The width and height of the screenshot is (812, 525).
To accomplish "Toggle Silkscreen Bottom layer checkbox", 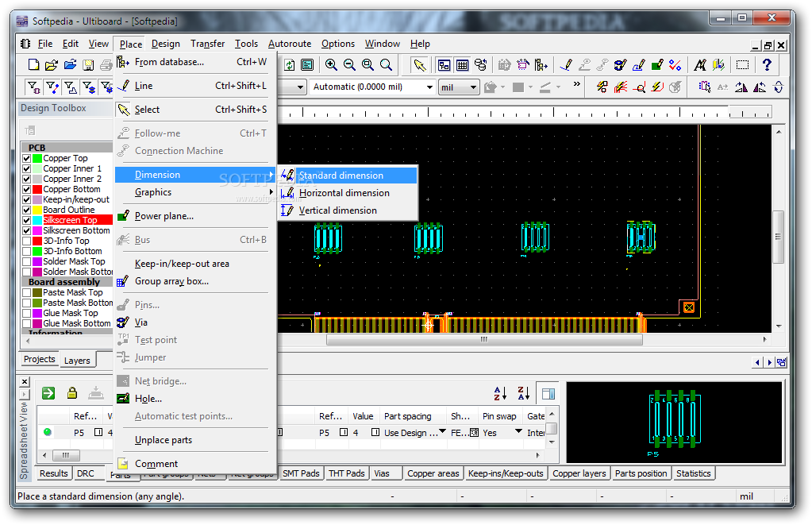I will tap(27, 230).
